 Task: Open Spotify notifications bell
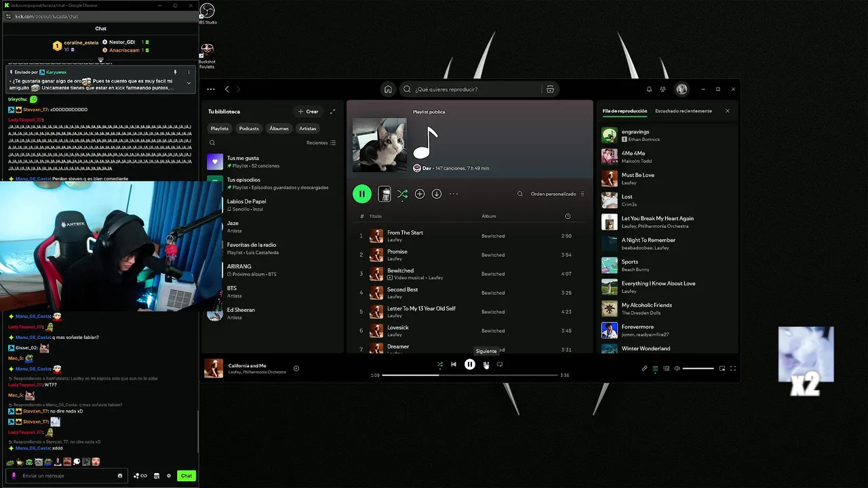(x=649, y=89)
